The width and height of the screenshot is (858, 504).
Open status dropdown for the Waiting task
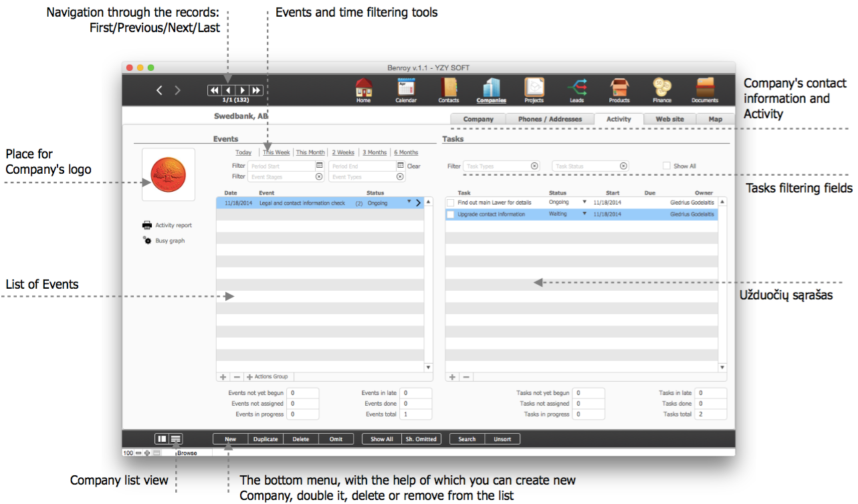click(584, 214)
